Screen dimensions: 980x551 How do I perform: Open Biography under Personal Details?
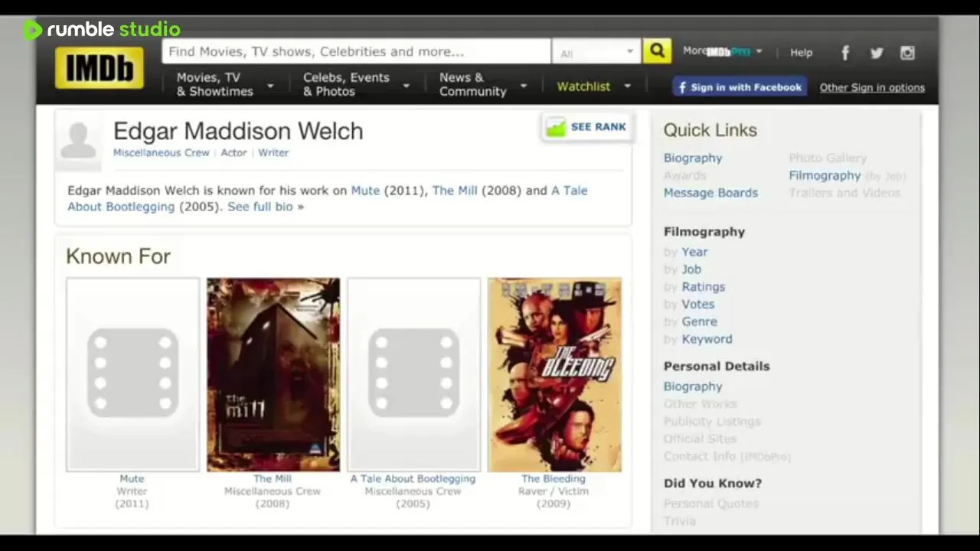[693, 386]
